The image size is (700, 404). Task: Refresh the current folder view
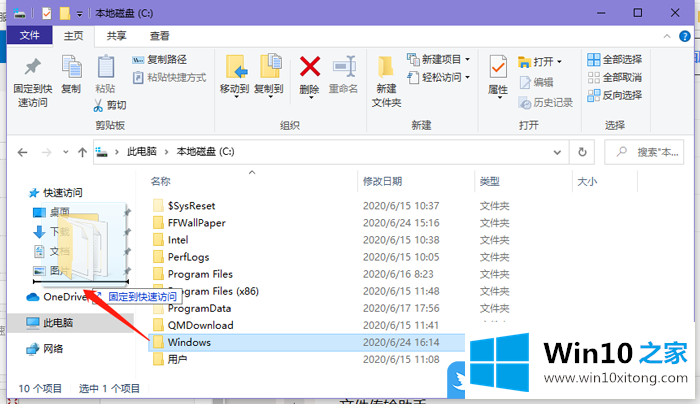[x=582, y=152]
